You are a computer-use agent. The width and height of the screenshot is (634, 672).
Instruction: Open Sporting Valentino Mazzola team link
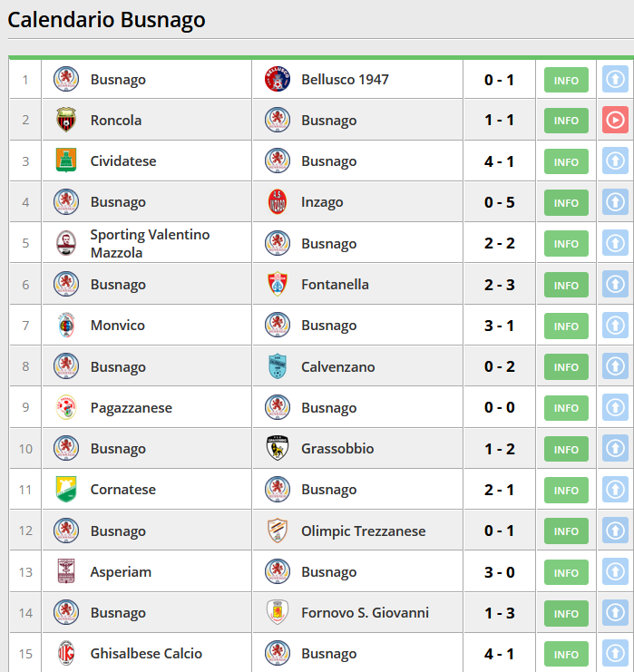[150, 243]
